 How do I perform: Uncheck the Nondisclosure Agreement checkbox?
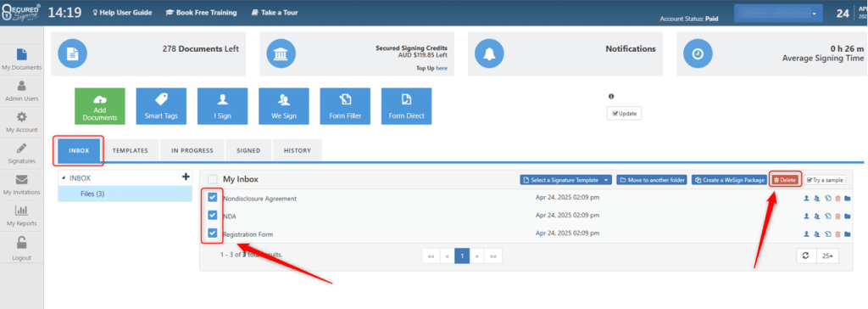tap(213, 197)
